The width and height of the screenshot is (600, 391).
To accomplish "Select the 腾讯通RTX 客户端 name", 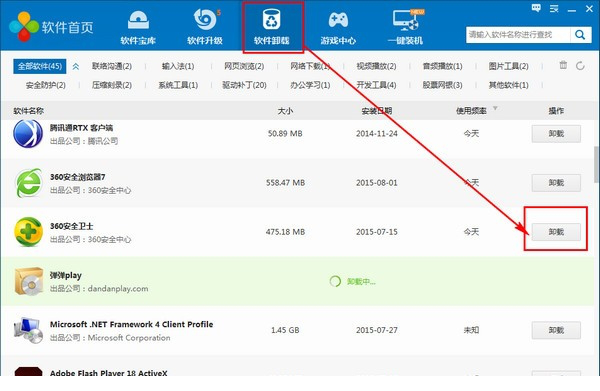I will click(x=81, y=128).
